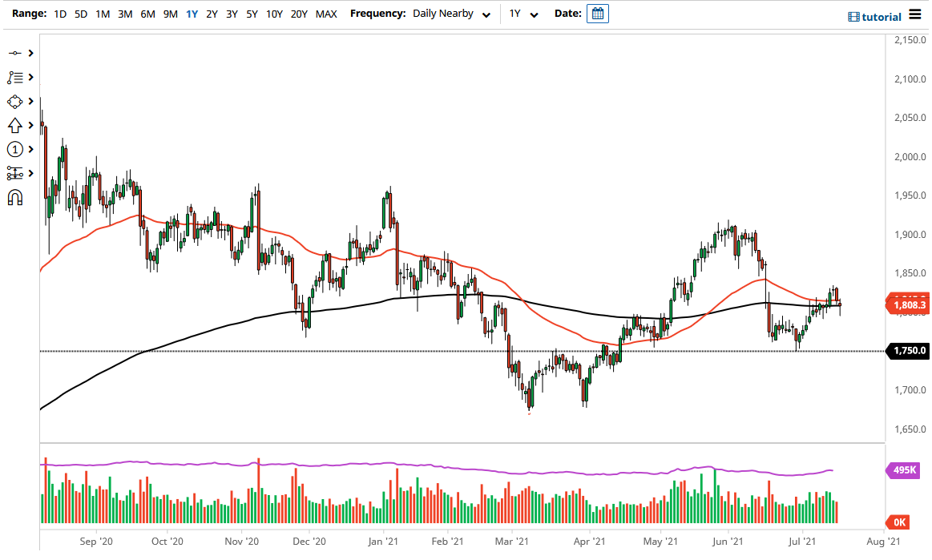Set range to 9M
Image resolution: width=932 pixels, height=560 pixels.
coord(171,14)
